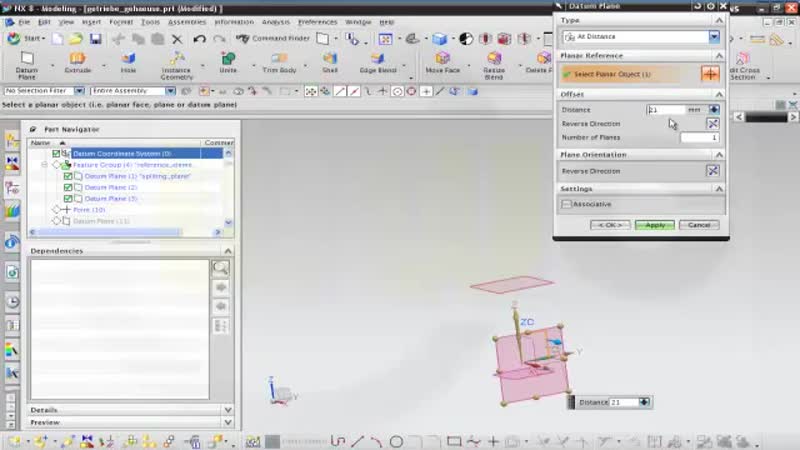
Task: Open the Command Finder
Action: (x=273, y=38)
